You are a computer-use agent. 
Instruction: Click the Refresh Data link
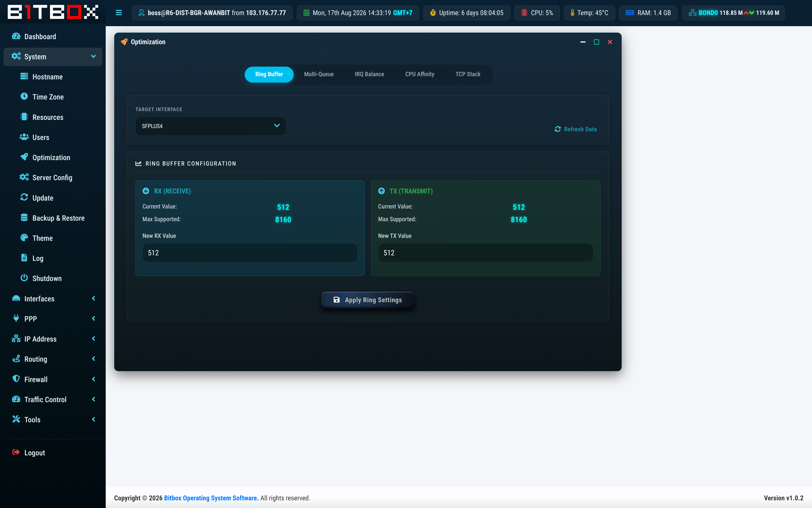tap(576, 129)
